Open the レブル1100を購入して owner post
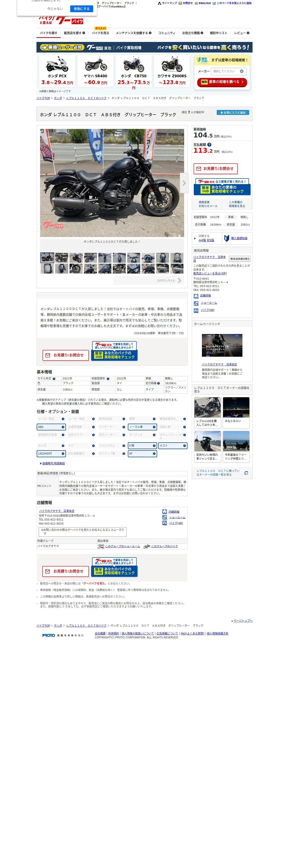 point(208,412)
